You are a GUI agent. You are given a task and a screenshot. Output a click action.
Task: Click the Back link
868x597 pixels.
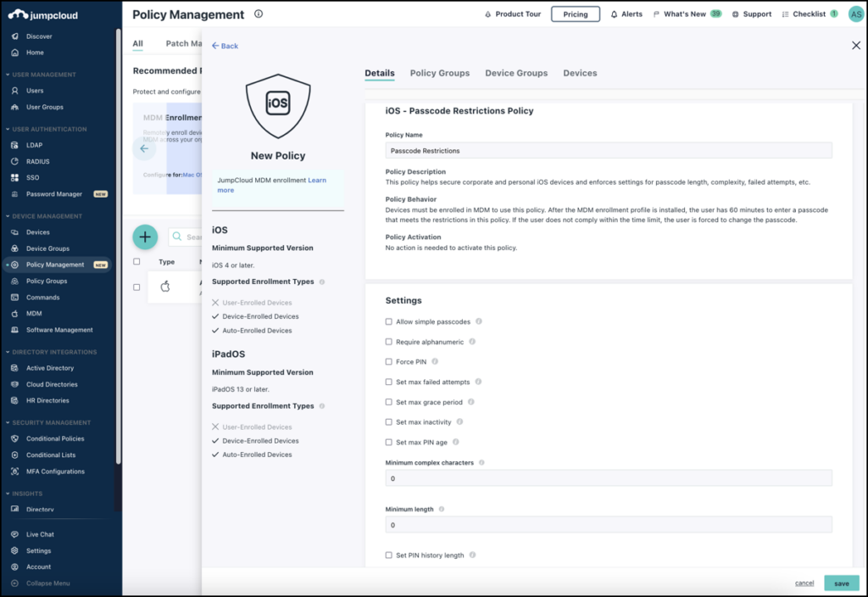(225, 46)
